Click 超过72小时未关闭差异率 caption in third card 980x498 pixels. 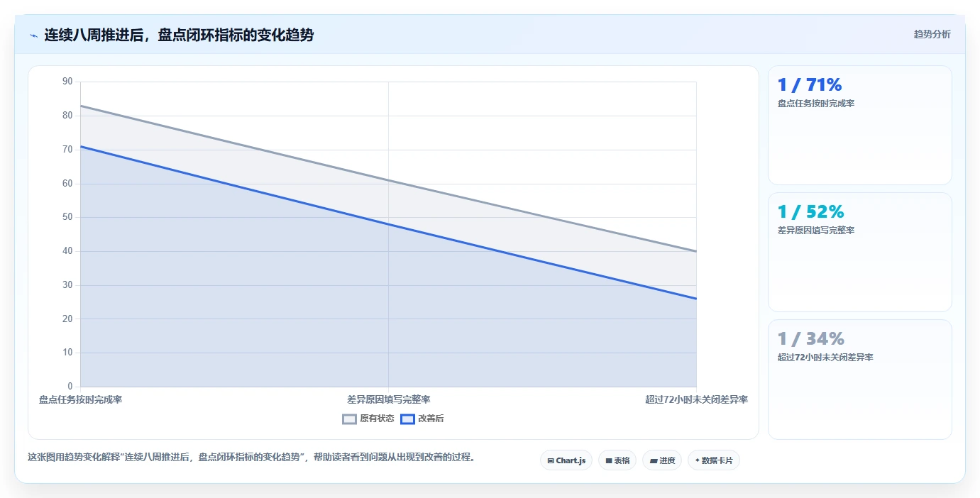coord(825,358)
